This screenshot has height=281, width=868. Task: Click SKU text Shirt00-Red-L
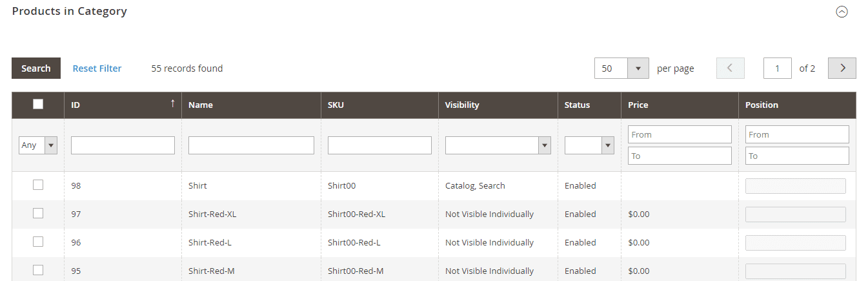[354, 242]
